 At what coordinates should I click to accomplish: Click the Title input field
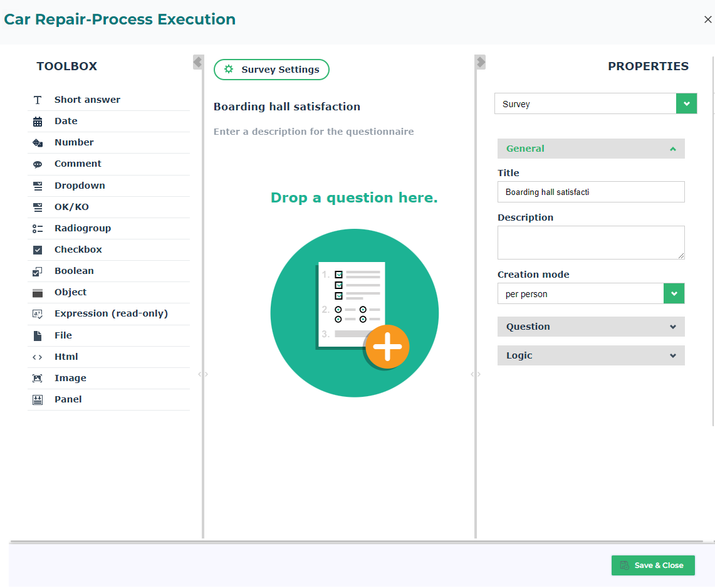tap(590, 192)
